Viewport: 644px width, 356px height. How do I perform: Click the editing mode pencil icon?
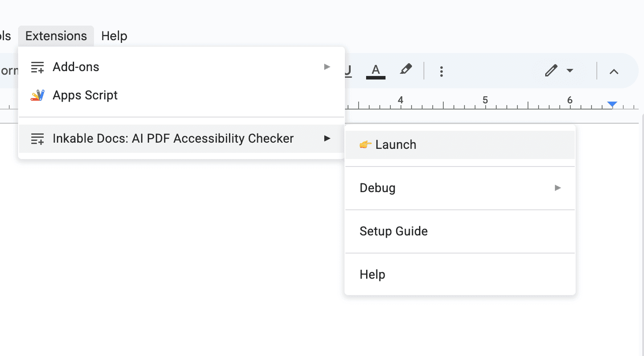(550, 70)
